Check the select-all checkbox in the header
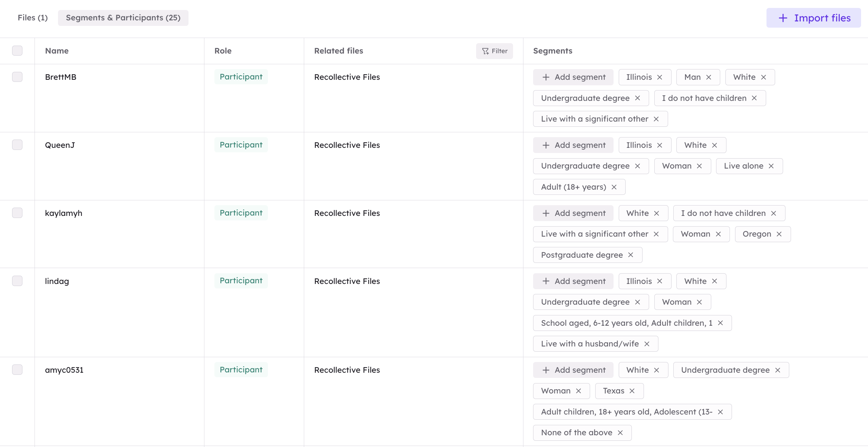The height and width of the screenshot is (447, 868). point(18,50)
